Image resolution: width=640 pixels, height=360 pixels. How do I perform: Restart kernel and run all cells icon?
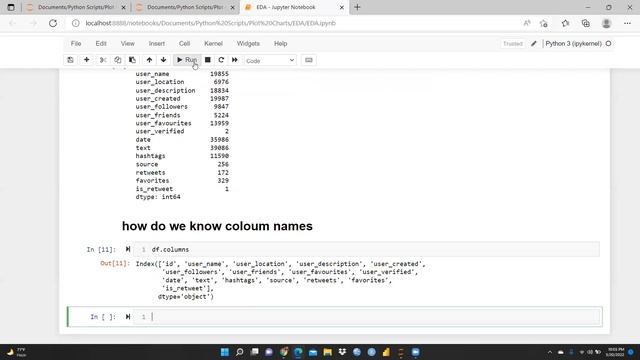(x=235, y=60)
